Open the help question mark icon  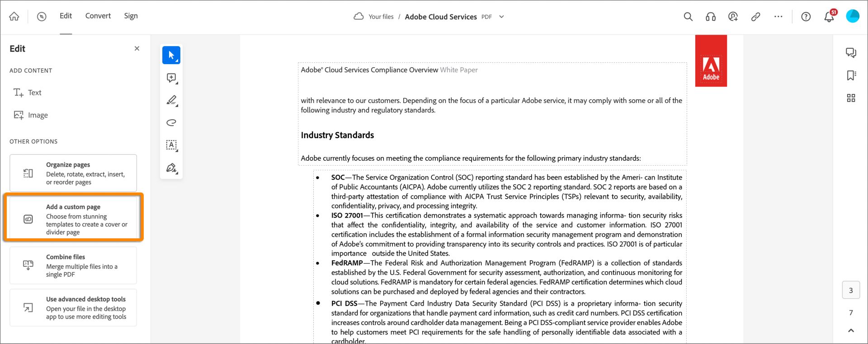(806, 17)
